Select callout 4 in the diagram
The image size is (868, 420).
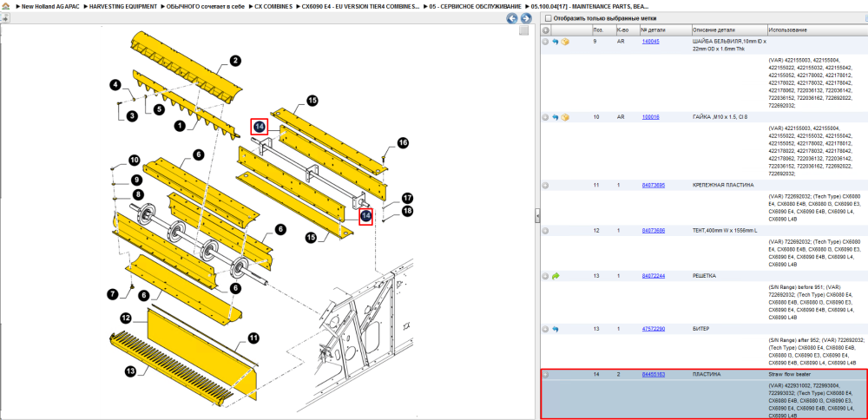point(115,85)
